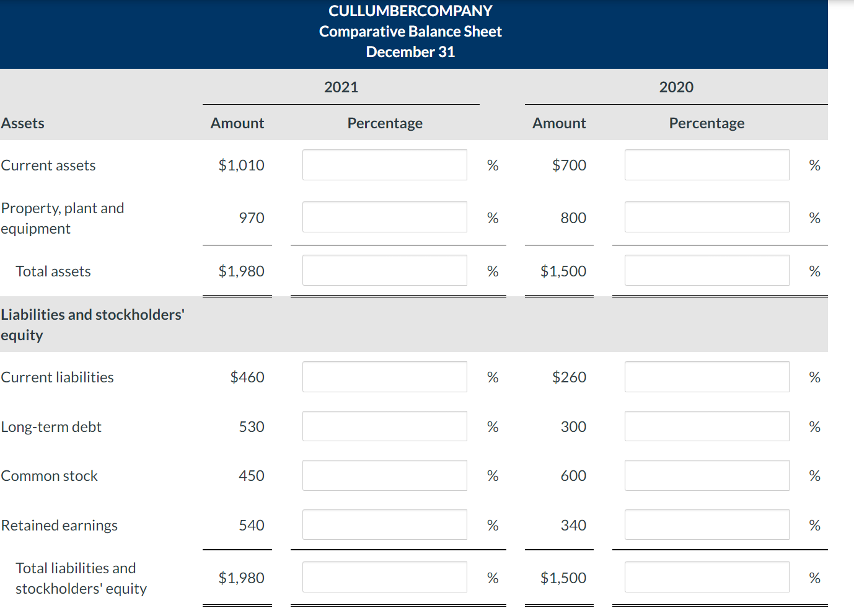854x616 pixels.
Task: Select the 970 property amount for 2021
Action: (x=252, y=218)
